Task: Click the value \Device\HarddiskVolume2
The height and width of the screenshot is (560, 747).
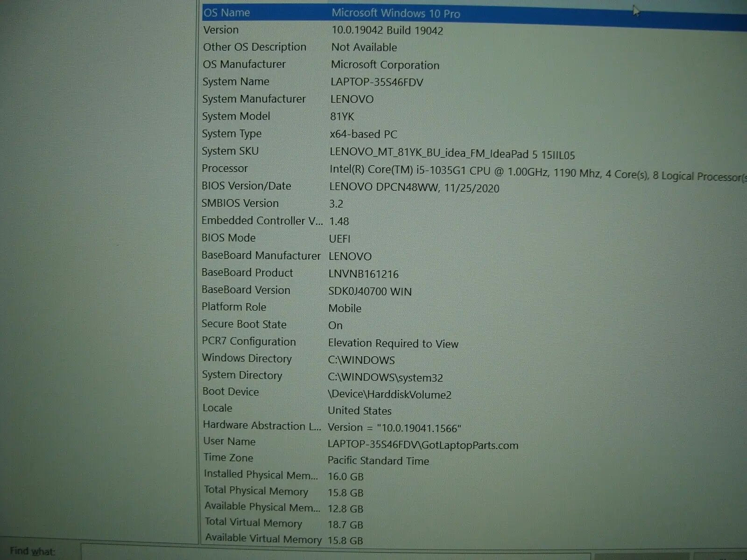Action: tap(390, 395)
